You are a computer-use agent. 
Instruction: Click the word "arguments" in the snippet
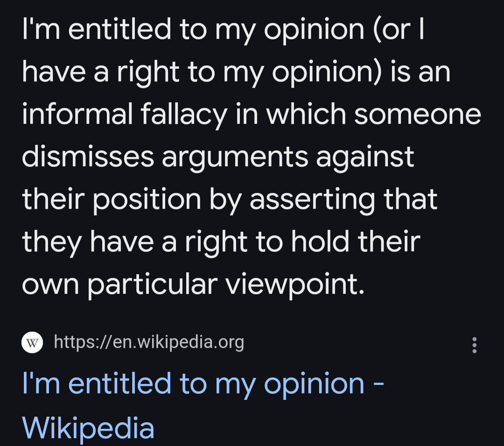(235, 157)
